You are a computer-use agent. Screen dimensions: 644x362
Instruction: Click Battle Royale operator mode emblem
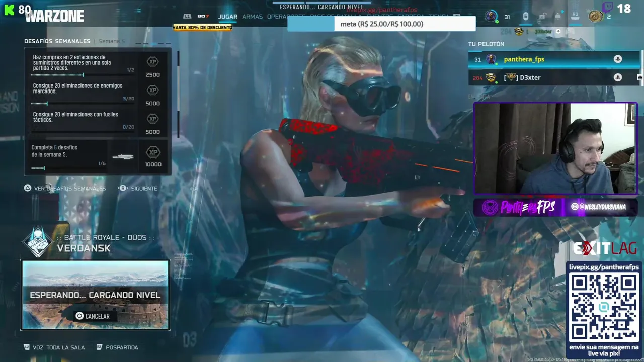click(38, 241)
